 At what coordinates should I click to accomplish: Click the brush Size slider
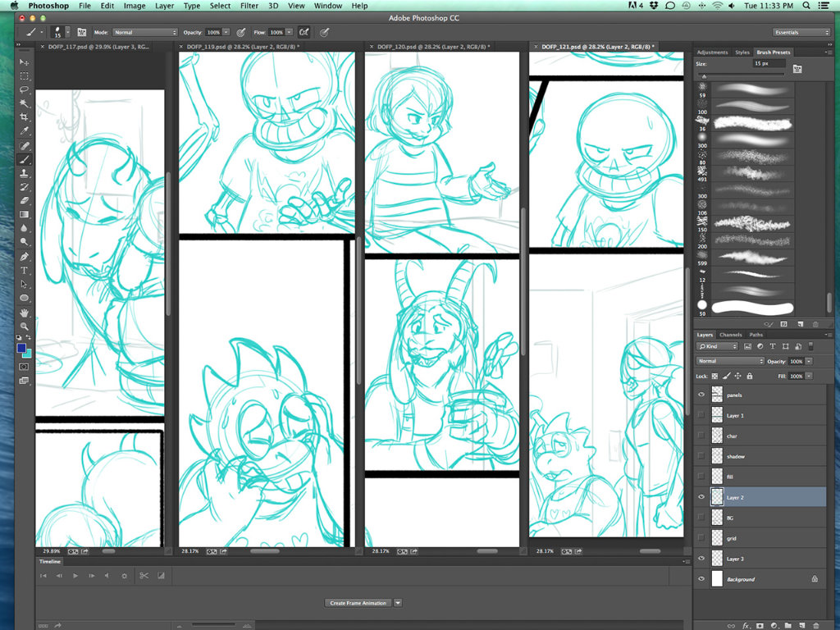coord(741,75)
